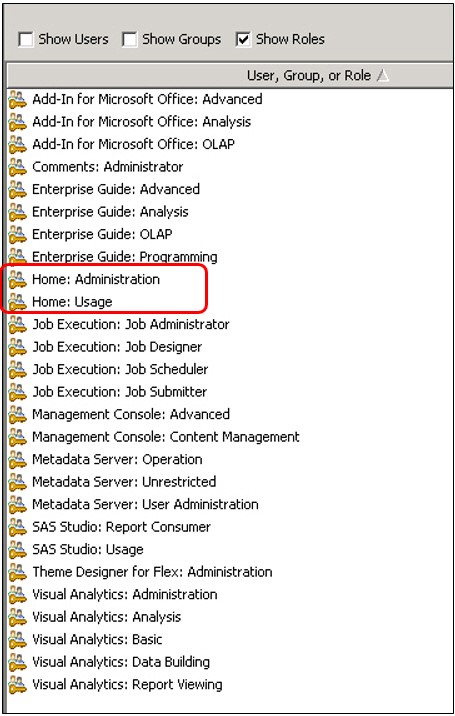
Task: Toggle sort arrow in User, Group, or Role header
Action: click(x=383, y=75)
